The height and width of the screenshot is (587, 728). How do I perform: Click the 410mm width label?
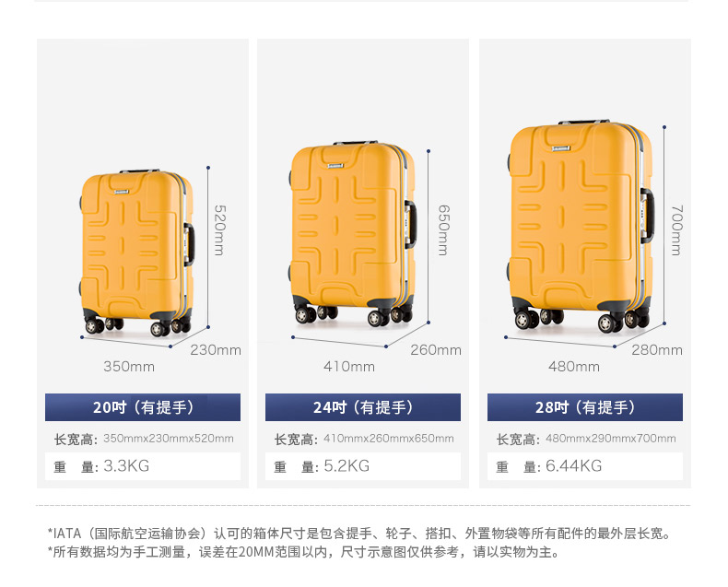(x=349, y=367)
